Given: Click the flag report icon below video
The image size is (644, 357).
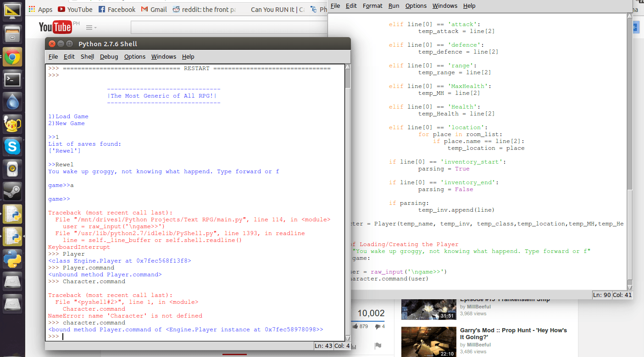Looking at the screenshot, I should point(378,346).
